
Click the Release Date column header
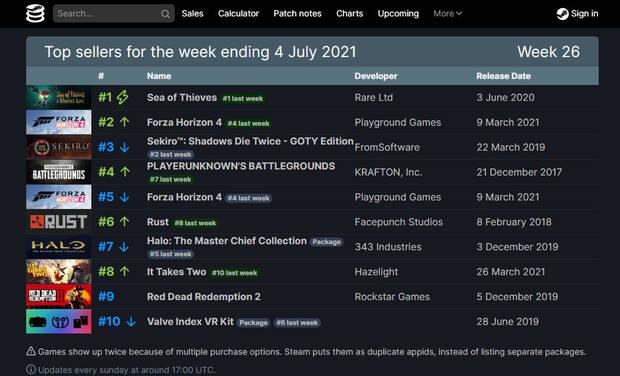click(x=503, y=76)
